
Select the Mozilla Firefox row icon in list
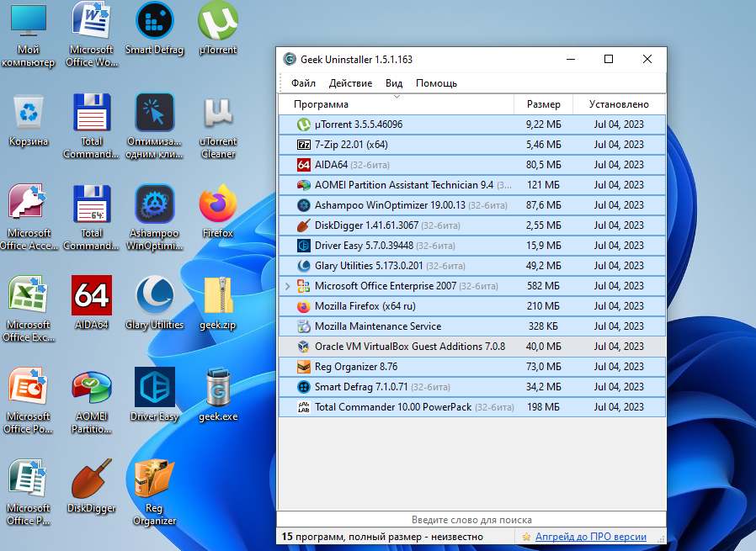304,306
